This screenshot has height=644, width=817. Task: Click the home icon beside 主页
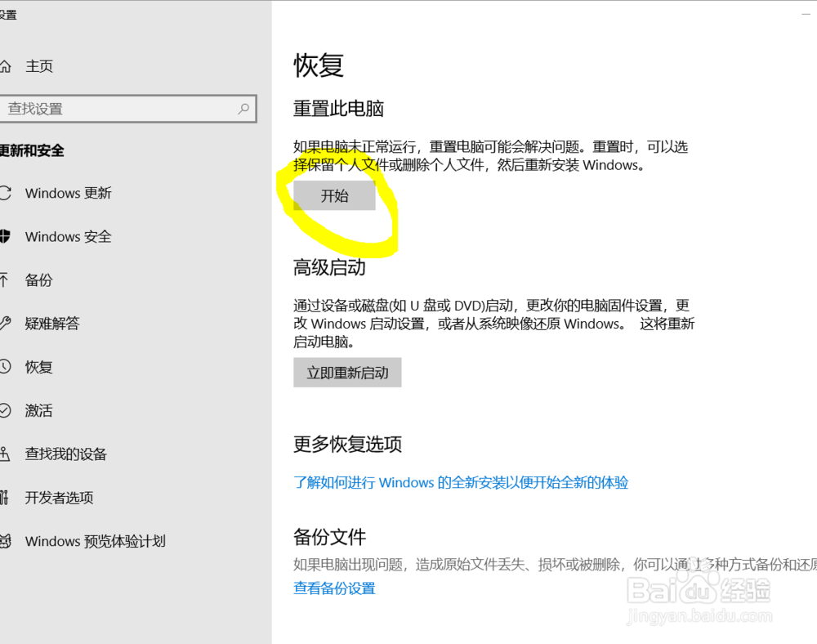(x=5, y=66)
